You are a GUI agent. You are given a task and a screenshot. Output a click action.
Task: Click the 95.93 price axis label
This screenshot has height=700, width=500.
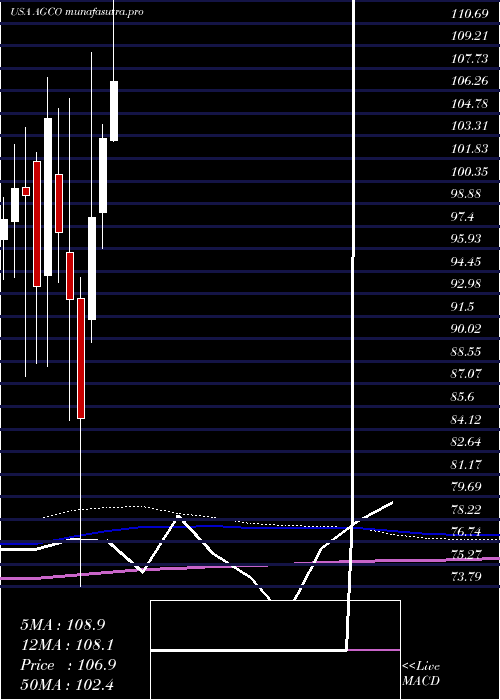coord(466,239)
